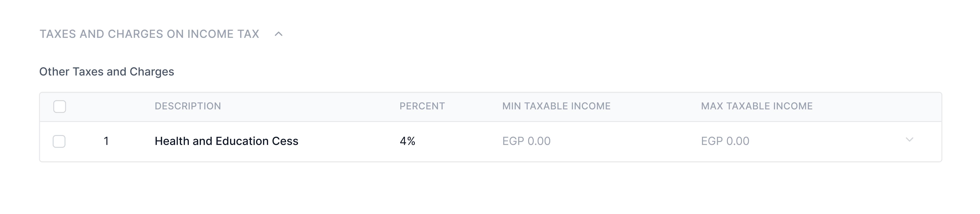This screenshot has width=980, height=214.
Task: Click the Min Taxable Income EGP 0.00 cell
Action: click(x=526, y=141)
